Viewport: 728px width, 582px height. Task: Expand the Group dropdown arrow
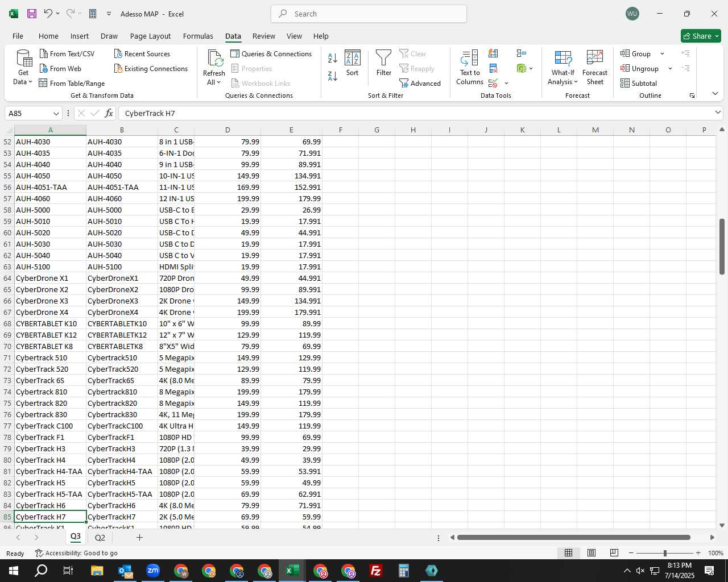(x=662, y=53)
